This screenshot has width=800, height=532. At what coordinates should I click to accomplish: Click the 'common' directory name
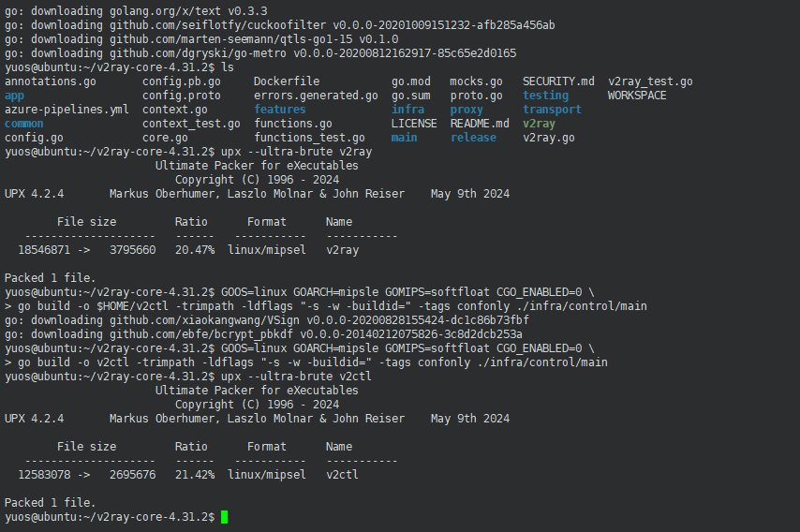(x=24, y=124)
